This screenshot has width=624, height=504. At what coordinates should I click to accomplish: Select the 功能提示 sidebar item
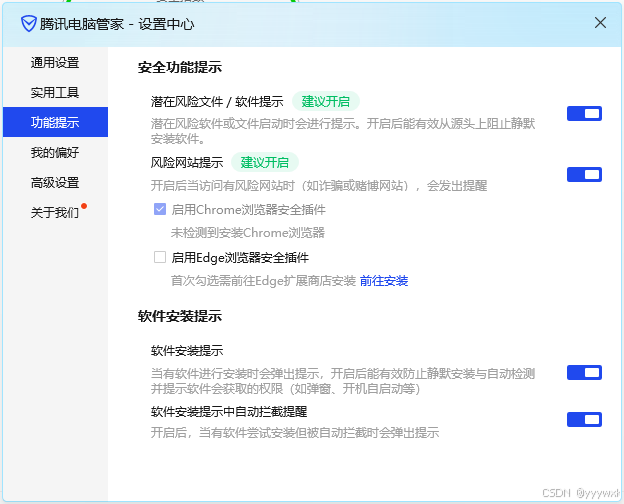pyautogui.click(x=55, y=122)
